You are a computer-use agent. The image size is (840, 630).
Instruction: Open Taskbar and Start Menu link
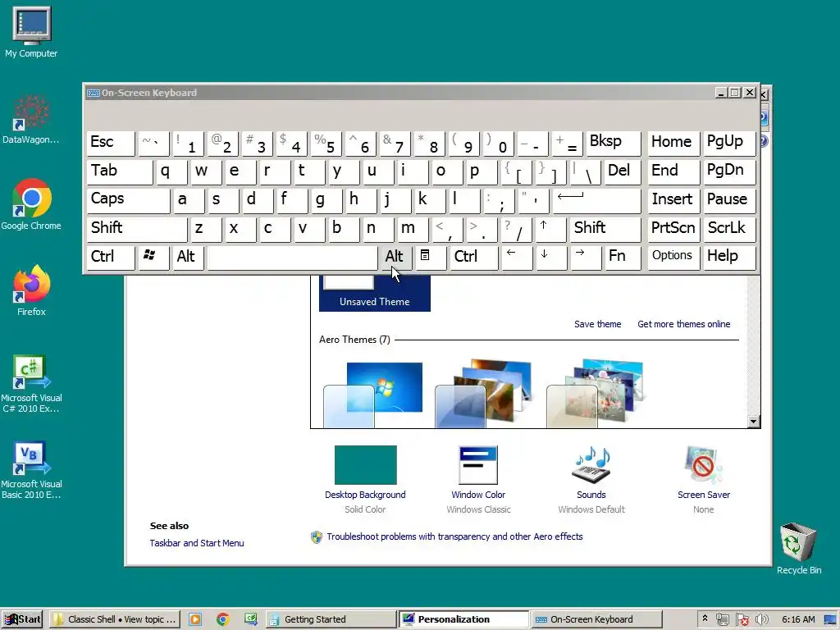[197, 543]
